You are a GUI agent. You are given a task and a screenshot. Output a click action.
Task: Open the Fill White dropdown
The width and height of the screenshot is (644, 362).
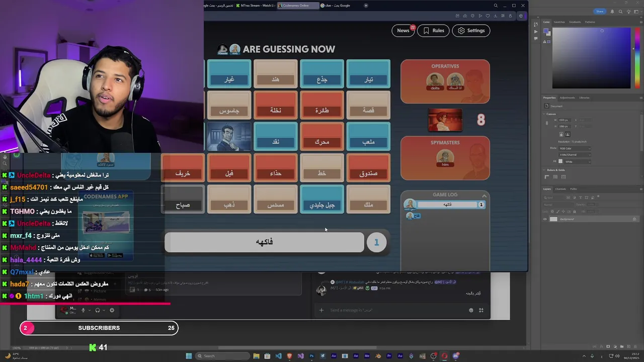pyautogui.click(x=577, y=161)
